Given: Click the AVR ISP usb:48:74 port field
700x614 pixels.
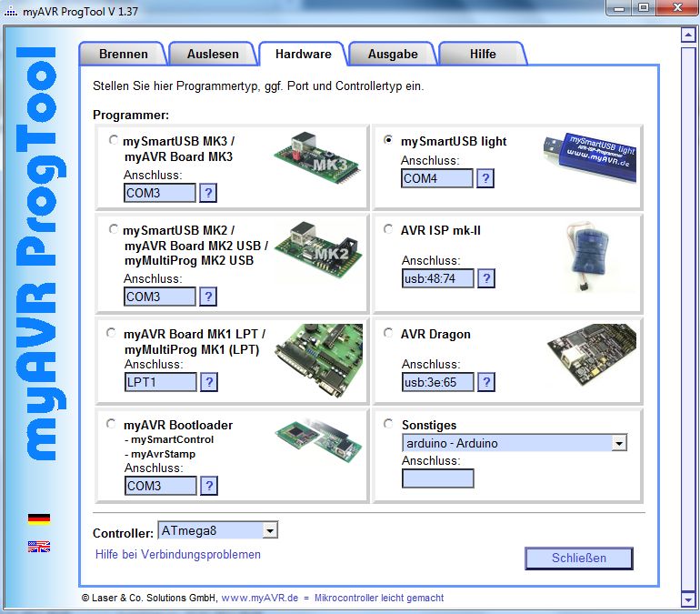Looking at the screenshot, I should [438, 278].
